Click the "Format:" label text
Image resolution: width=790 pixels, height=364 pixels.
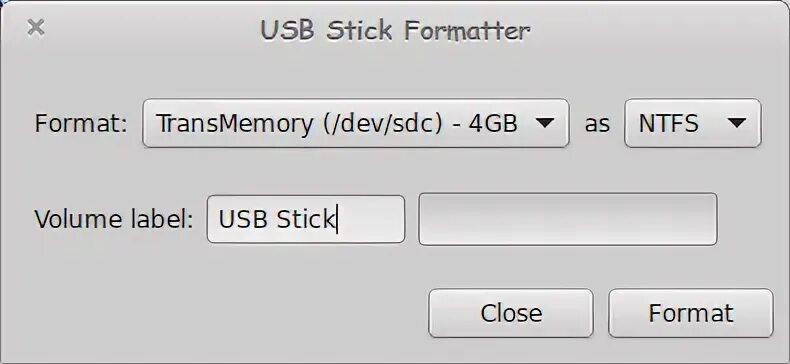pyautogui.click(x=81, y=124)
